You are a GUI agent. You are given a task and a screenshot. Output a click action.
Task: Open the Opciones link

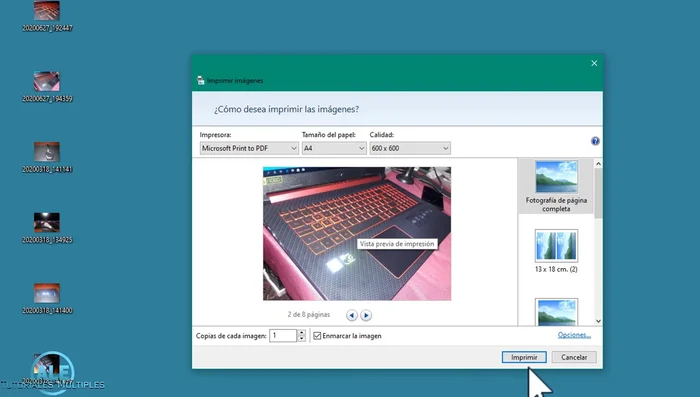pos(574,335)
